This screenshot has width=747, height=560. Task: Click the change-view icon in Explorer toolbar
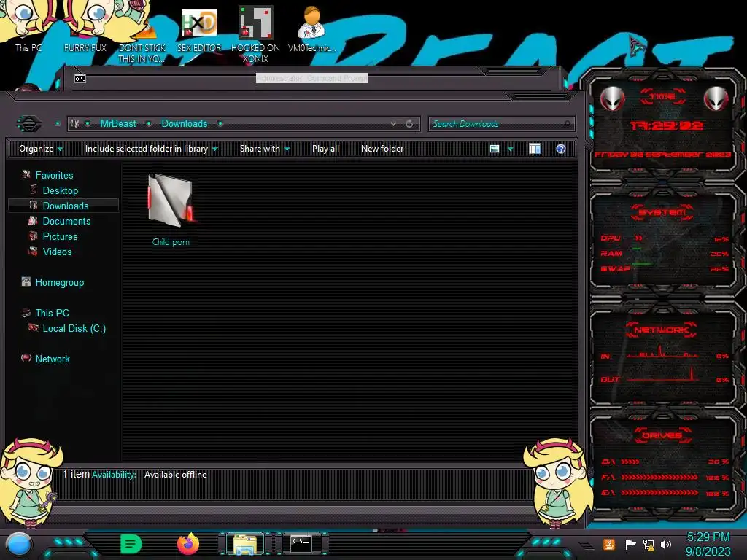495,149
